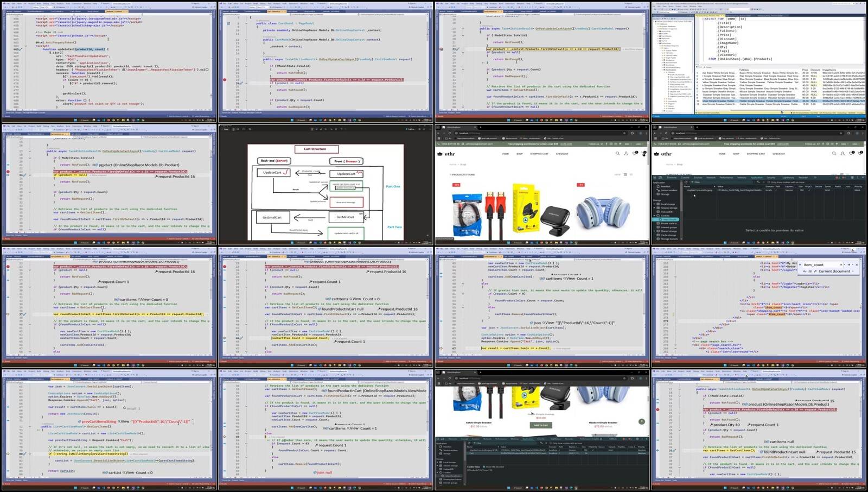868x492 pixels.
Task: Click SHOP nav link in page without DevTools
Action: point(520,154)
